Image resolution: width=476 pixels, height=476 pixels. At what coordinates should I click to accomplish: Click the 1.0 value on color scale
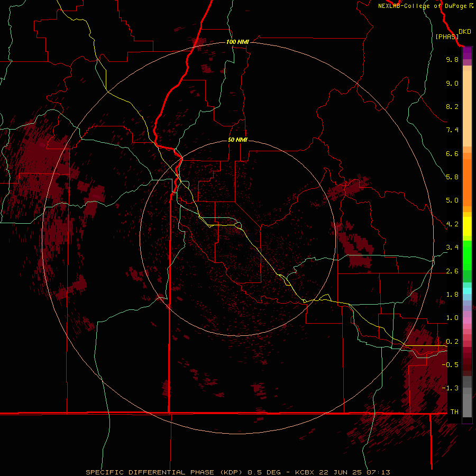click(452, 318)
